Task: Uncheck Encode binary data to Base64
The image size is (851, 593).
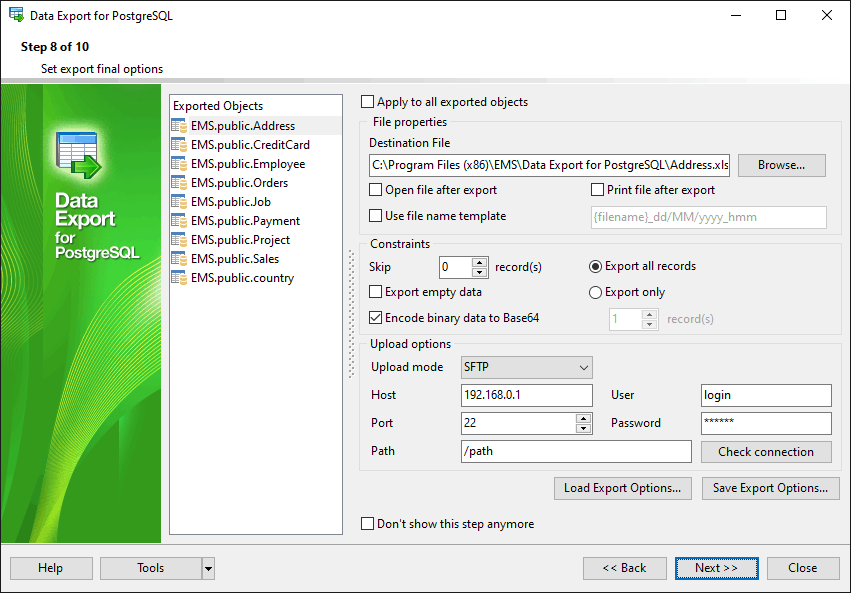Action: (x=376, y=319)
